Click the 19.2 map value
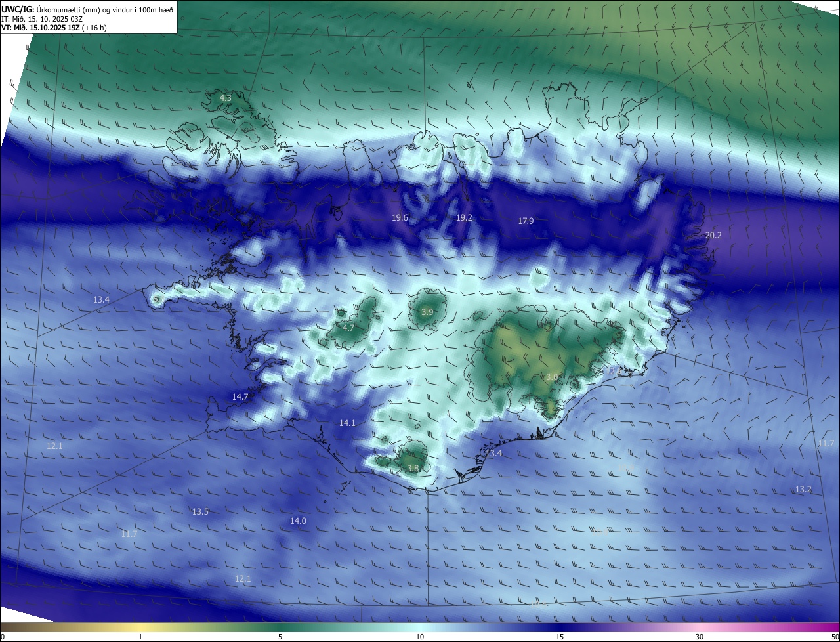Viewport: 840px width, 642px height. tap(464, 217)
